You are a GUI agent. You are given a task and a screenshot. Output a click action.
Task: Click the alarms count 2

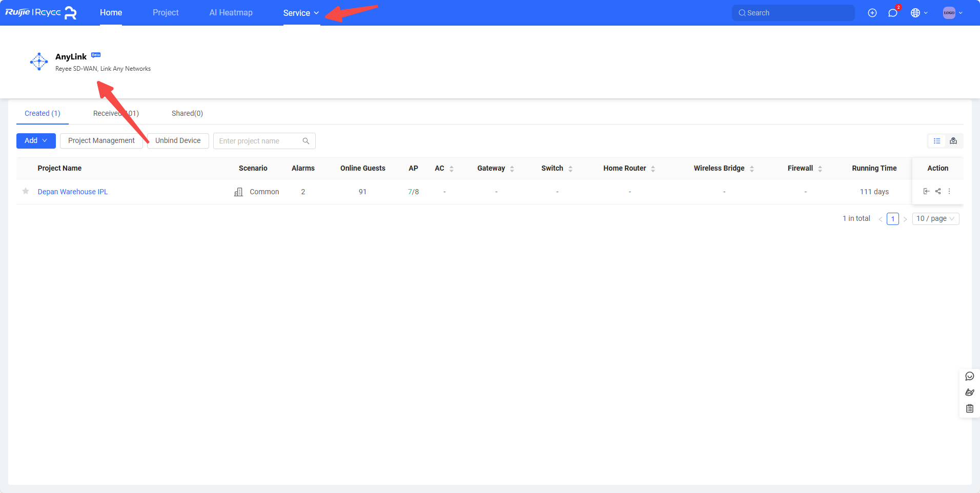(303, 192)
